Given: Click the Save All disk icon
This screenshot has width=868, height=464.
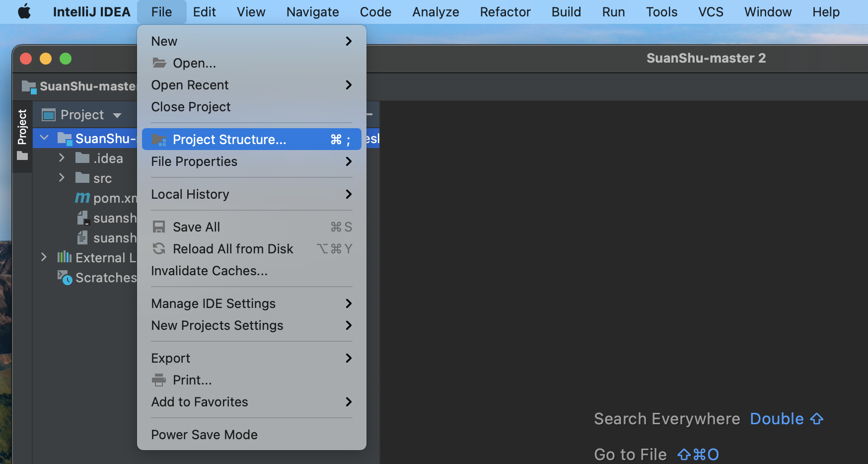Looking at the screenshot, I should [x=159, y=227].
